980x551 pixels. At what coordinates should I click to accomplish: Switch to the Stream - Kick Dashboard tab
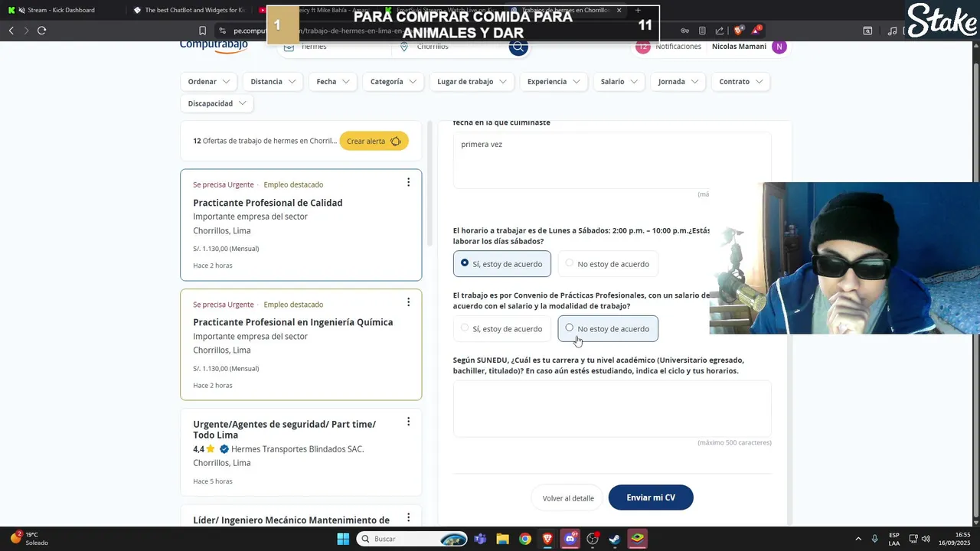61,10
